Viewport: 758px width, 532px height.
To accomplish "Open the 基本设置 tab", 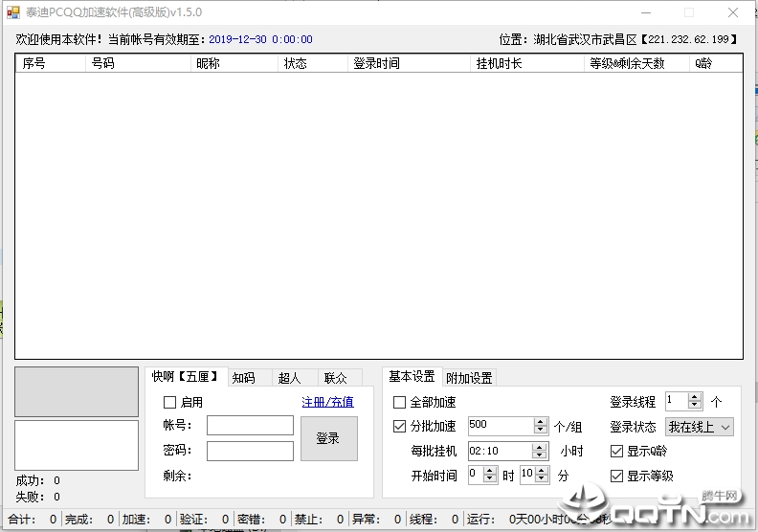I will [412, 376].
